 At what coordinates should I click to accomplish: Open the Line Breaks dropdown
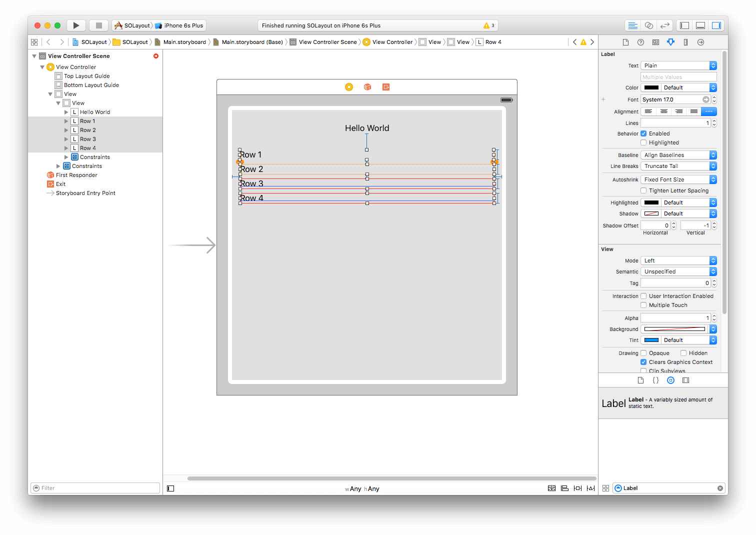(x=678, y=166)
